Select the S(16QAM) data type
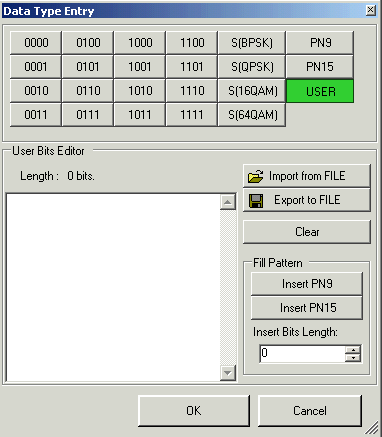Image resolution: width=382 pixels, height=437 pixels. tap(252, 91)
